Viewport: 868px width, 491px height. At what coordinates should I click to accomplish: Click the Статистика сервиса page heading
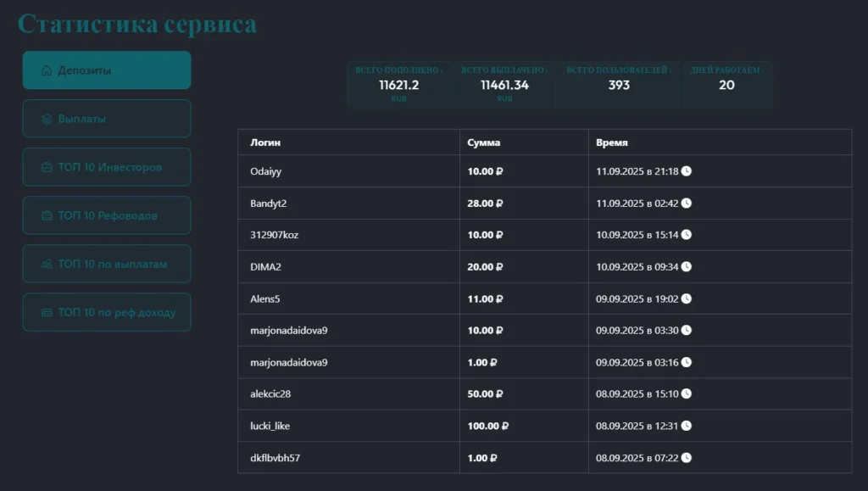click(x=137, y=24)
